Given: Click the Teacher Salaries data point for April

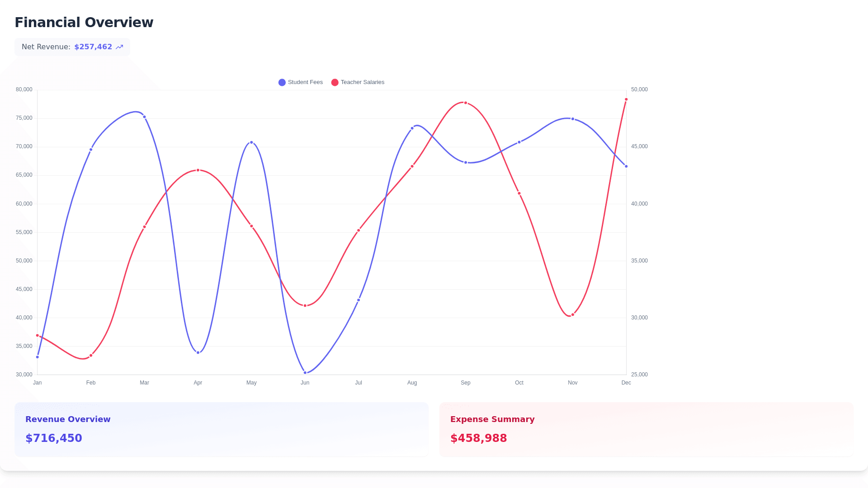Looking at the screenshot, I should tap(198, 170).
